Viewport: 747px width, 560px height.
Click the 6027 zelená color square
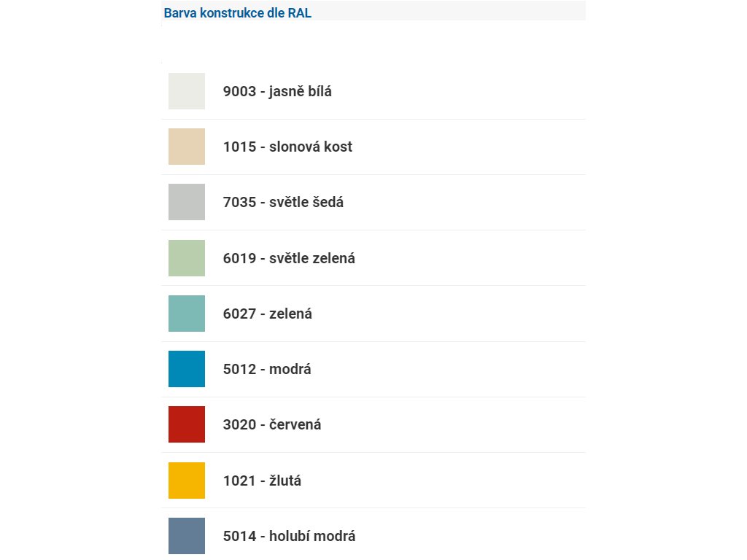(x=187, y=314)
